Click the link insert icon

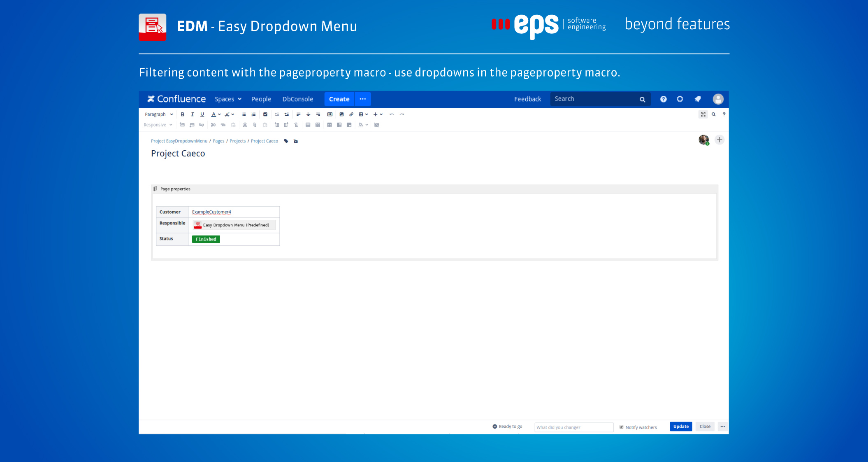coord(350,114)
